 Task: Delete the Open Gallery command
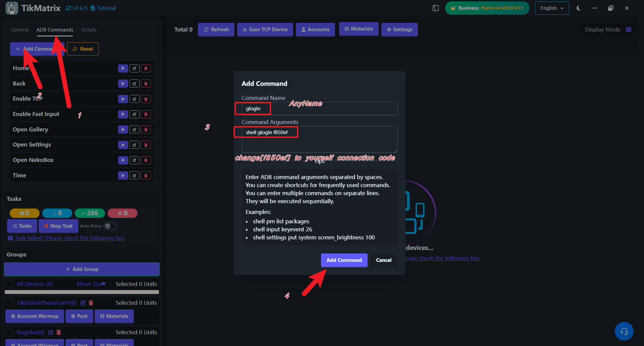[146, 129]
